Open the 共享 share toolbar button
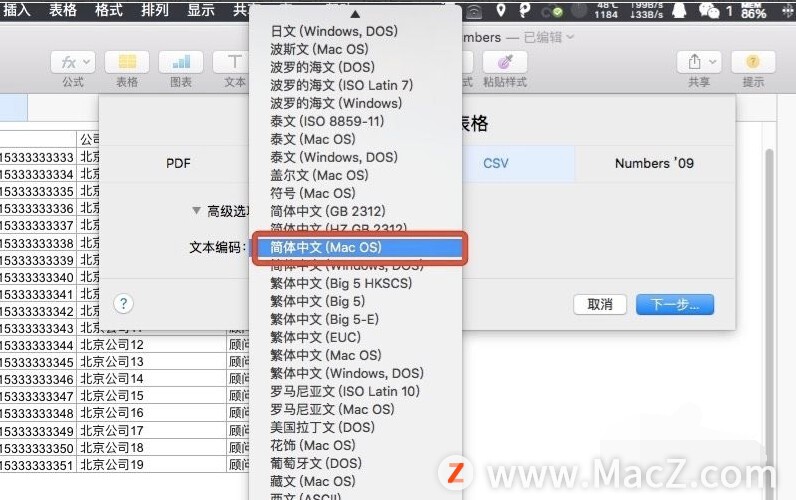The height and width of the screenshot is (500, 796). [699, 62]
